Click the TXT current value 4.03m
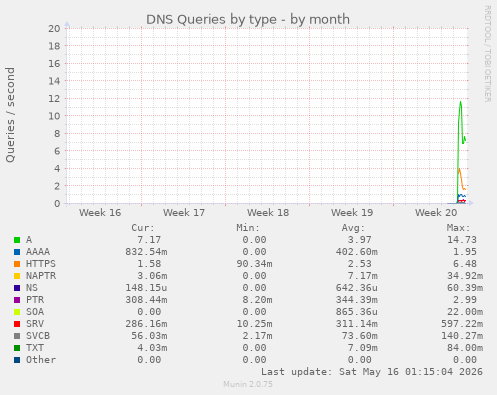Screen dimensions: 497x395 152,348
